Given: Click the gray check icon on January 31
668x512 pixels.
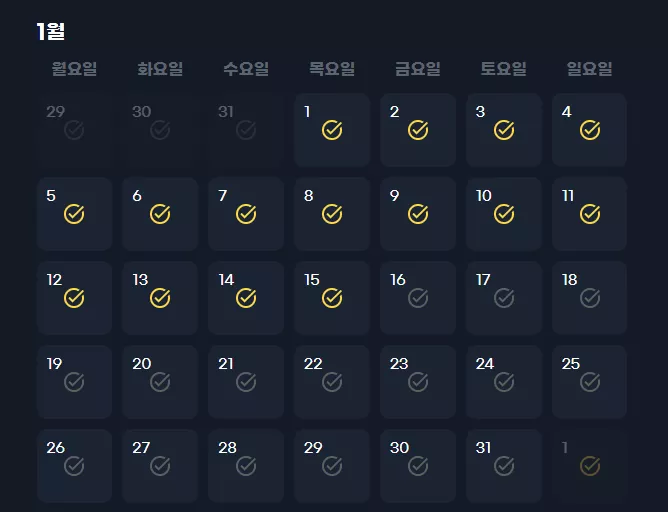Looking at the screenshot, I should (504, 466).
